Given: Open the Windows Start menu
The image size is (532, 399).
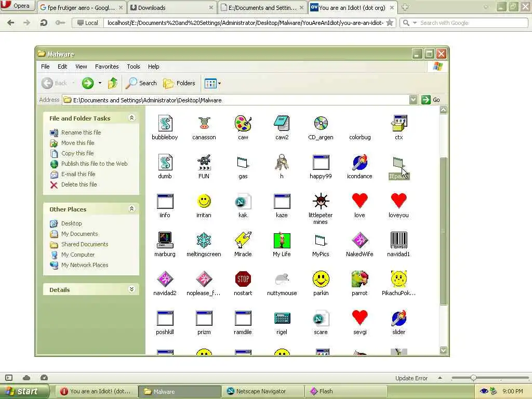Looking at the screenshot, I should pyautogui.click(x=24, y=391).
